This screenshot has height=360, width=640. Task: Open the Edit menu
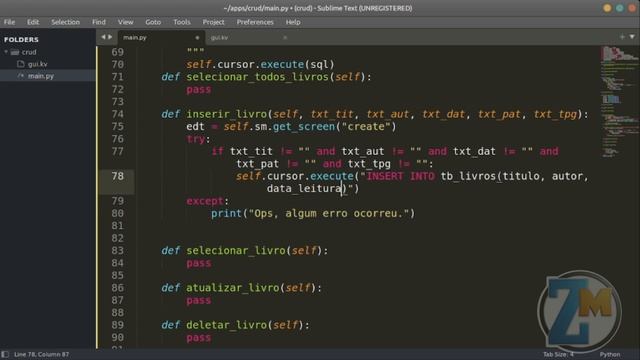click(x=33, y=22)
